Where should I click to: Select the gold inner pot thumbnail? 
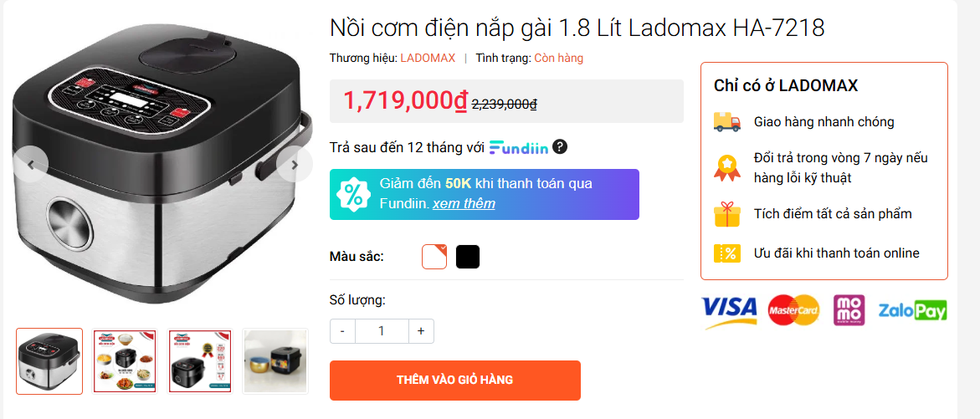pyautogui.click(x=275, y=361)
